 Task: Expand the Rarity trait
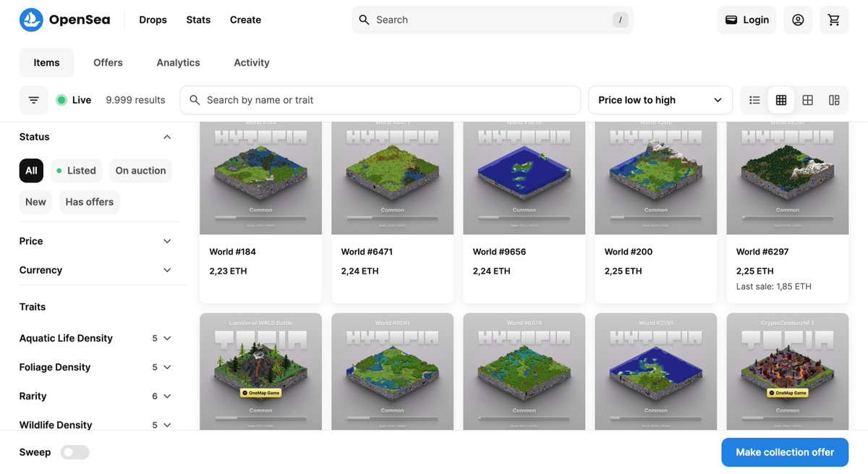(96, 396)
